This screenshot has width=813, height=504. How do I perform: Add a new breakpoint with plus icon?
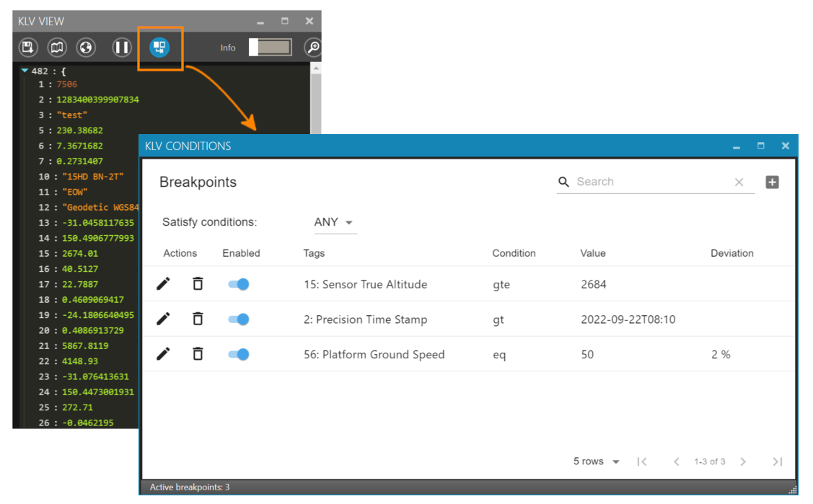772,182
